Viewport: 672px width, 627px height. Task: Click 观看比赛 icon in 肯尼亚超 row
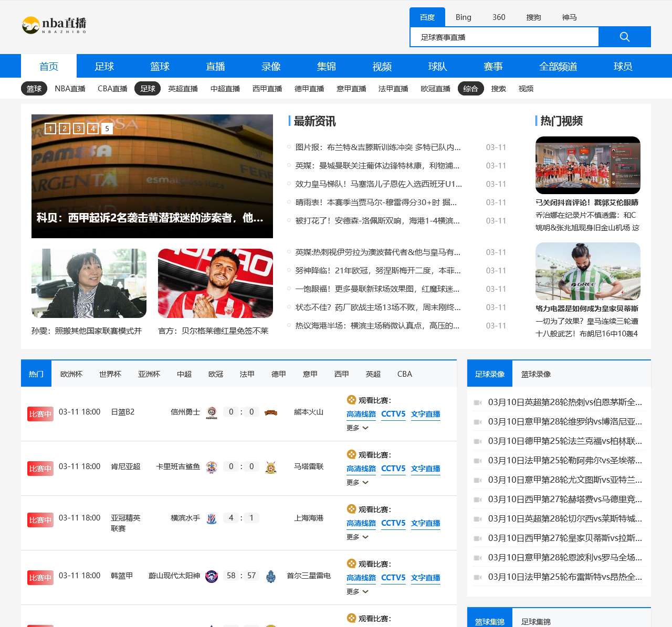point(351,454)
